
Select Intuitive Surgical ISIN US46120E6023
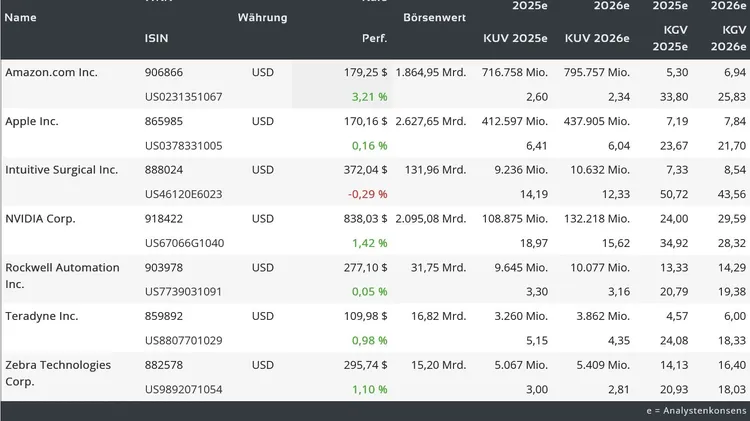coord(184,194)
